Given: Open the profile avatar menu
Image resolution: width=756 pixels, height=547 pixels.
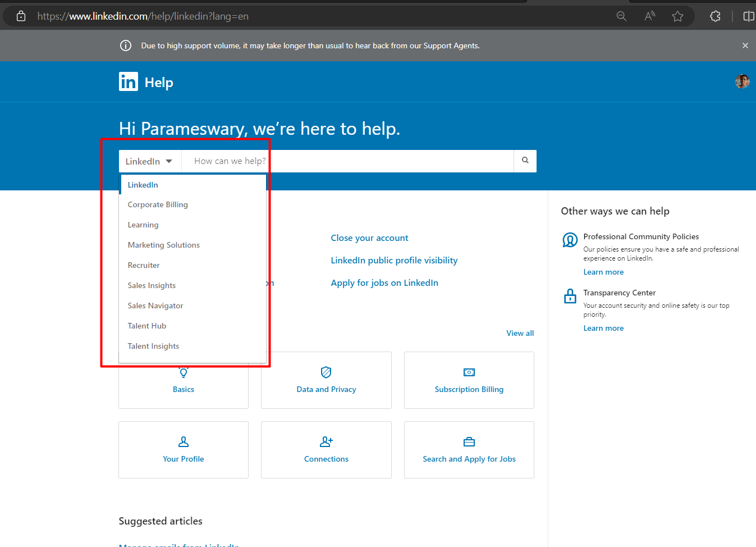Looking at the screenshot, I should [x=742, y=81].
